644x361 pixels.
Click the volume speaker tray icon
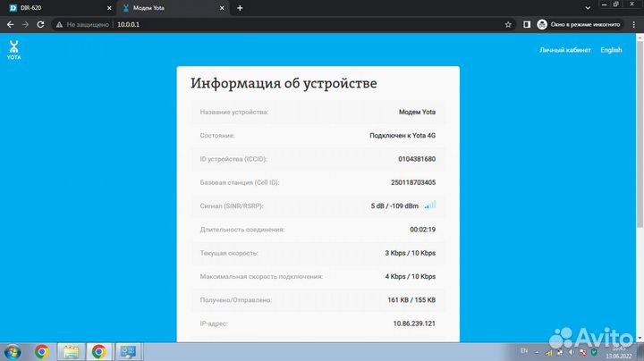coord(572,352)
